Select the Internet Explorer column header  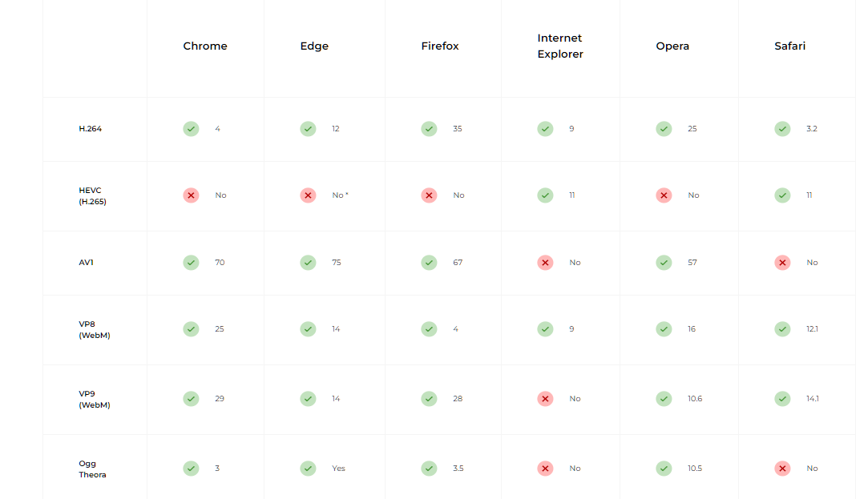pos(560,46)
